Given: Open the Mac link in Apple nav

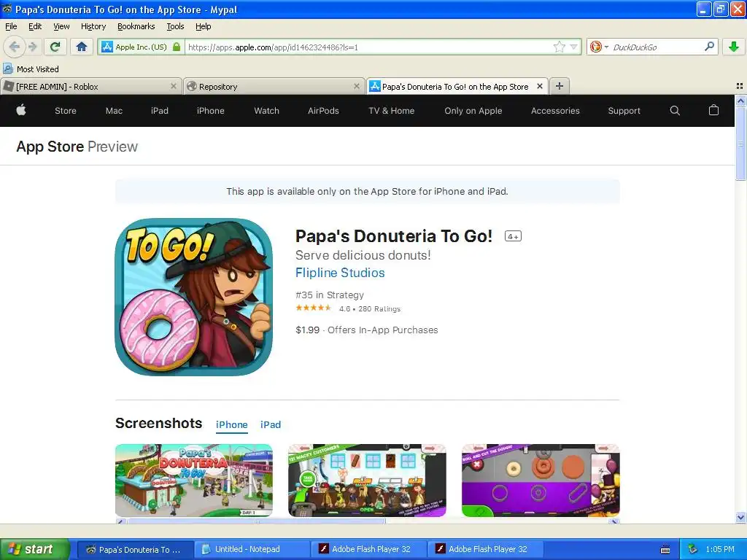Looking at the screenshot, I should [x=114, y=111].
